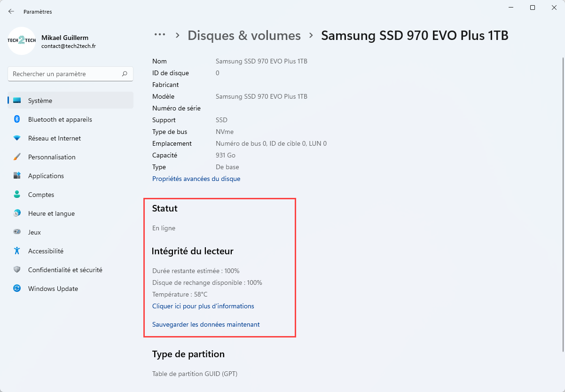Click the Accessibilité figure icon
The image size is (565, 392).
click(x=17, y=251)
